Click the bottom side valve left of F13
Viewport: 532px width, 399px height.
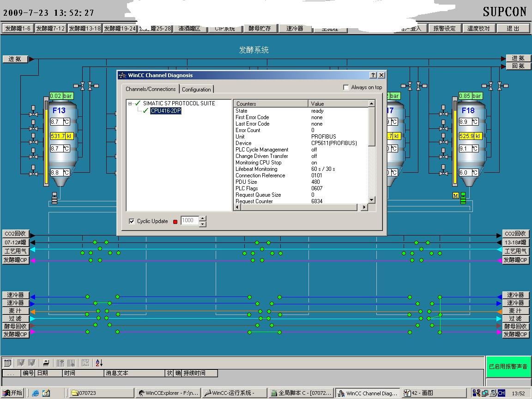point(33,171)
